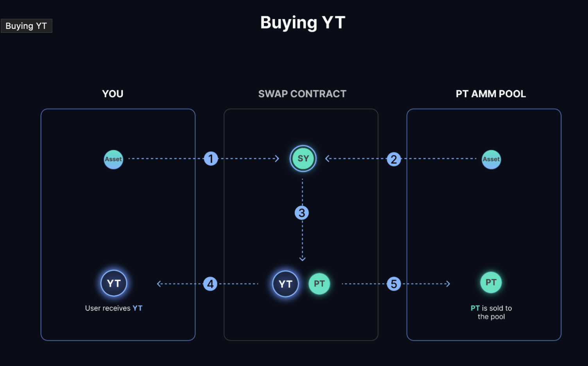Click the downward arrowhead below step 3
This screenshot has width=588, height=366.
[302, 258]
